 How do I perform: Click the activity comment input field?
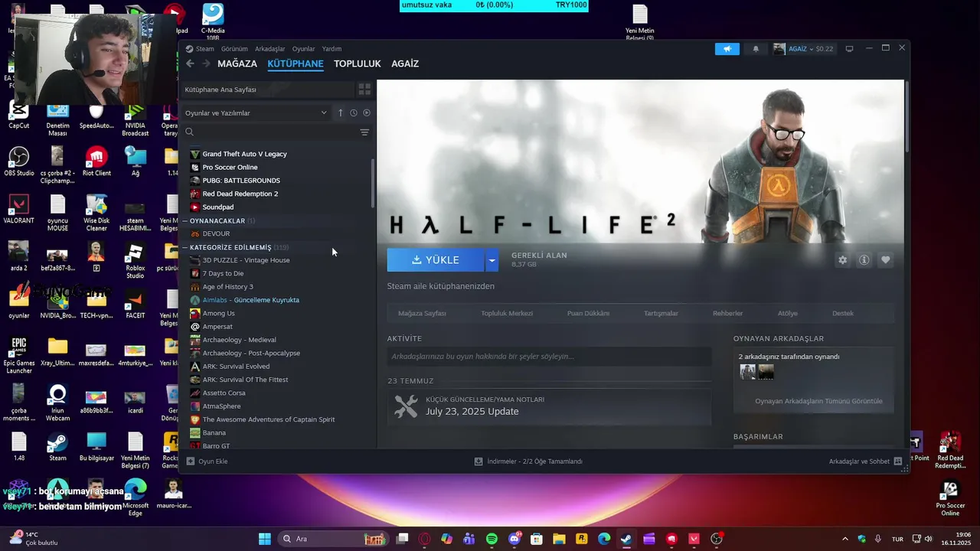(x=549, y=357)
